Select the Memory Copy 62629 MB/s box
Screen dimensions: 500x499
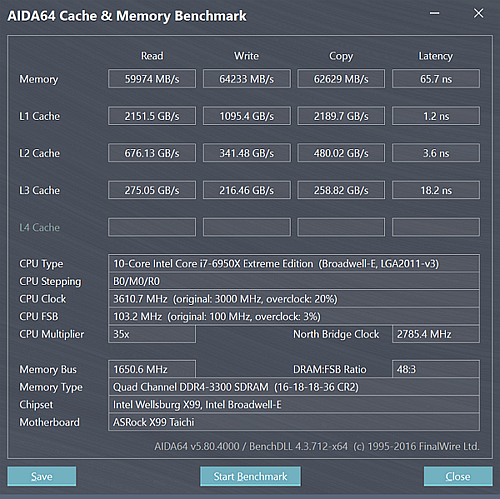(341, 79)
